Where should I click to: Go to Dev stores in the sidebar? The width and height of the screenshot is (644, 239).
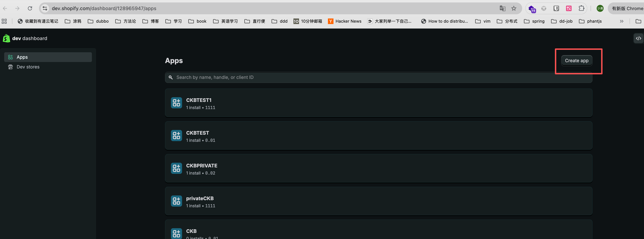pos(28,67)
